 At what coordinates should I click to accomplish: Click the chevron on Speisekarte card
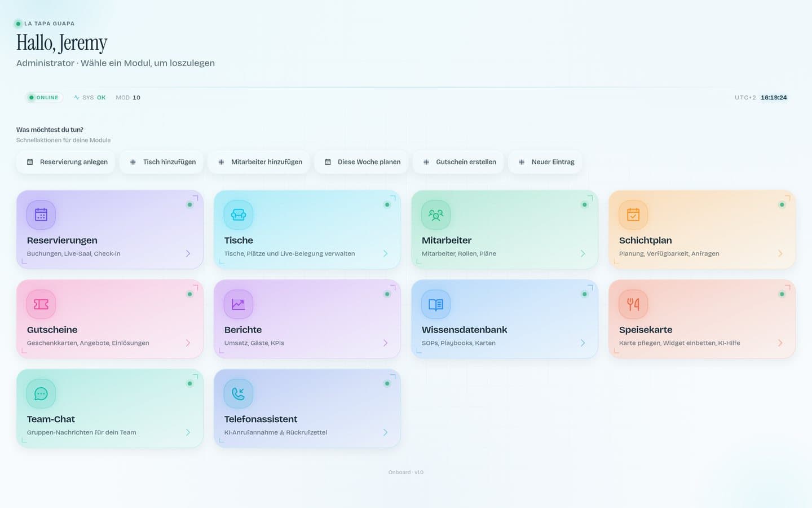[780, 343]
